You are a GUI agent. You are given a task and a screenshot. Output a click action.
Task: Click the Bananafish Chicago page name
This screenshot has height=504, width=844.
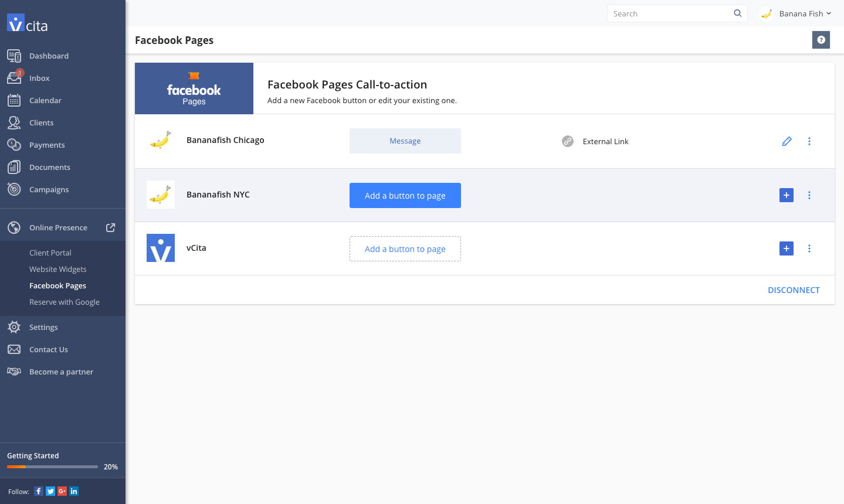tap(225, 140)
